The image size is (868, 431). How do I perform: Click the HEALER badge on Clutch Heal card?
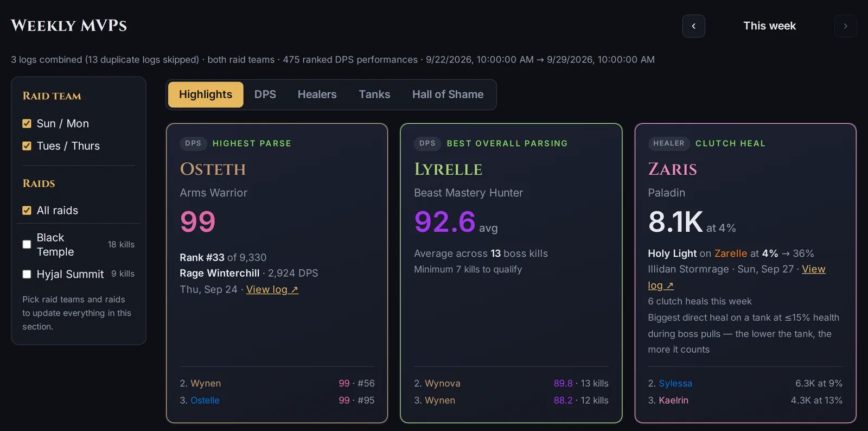669,143
